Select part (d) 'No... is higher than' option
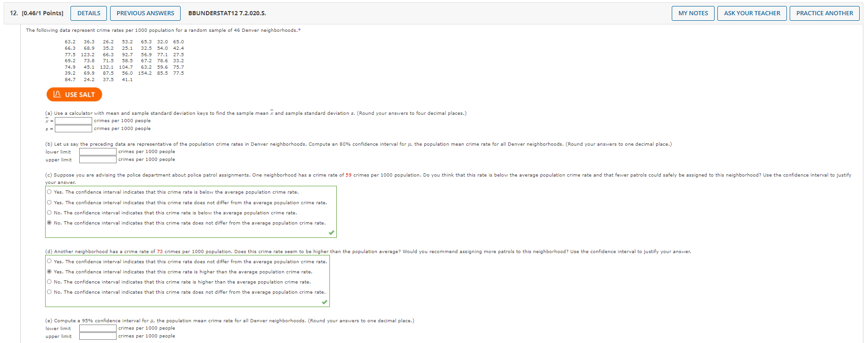 pos(49,282)
